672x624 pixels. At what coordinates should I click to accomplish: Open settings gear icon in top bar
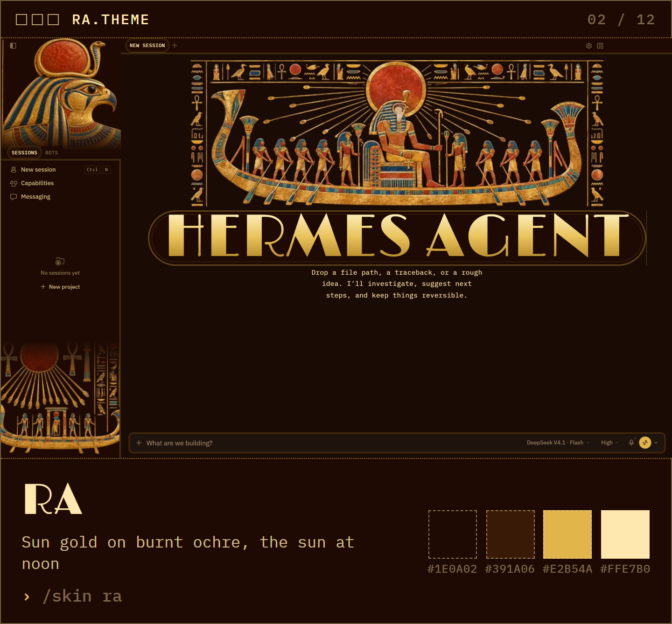589,46
